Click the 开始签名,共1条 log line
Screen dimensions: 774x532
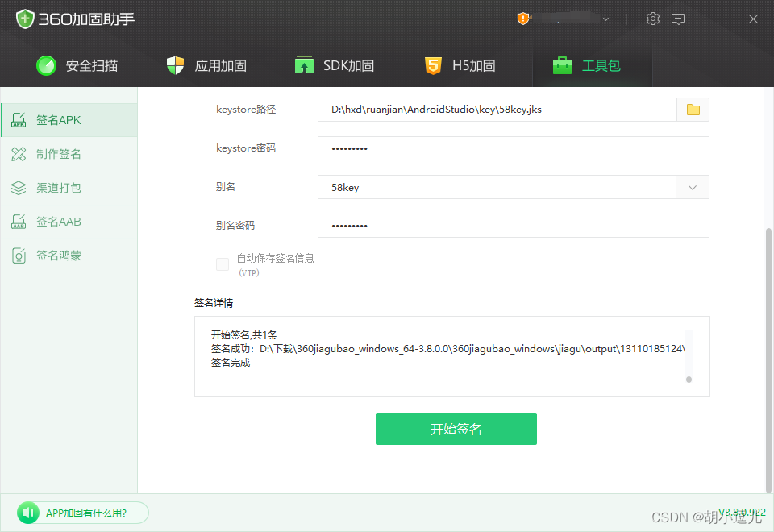point(244,335)
